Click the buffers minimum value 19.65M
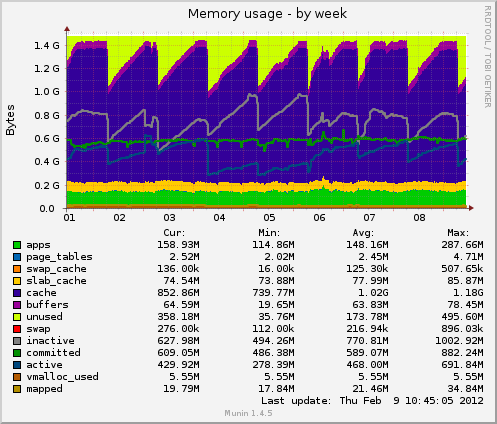Viewport: 497px width, 424px height. tap(276, 305)
